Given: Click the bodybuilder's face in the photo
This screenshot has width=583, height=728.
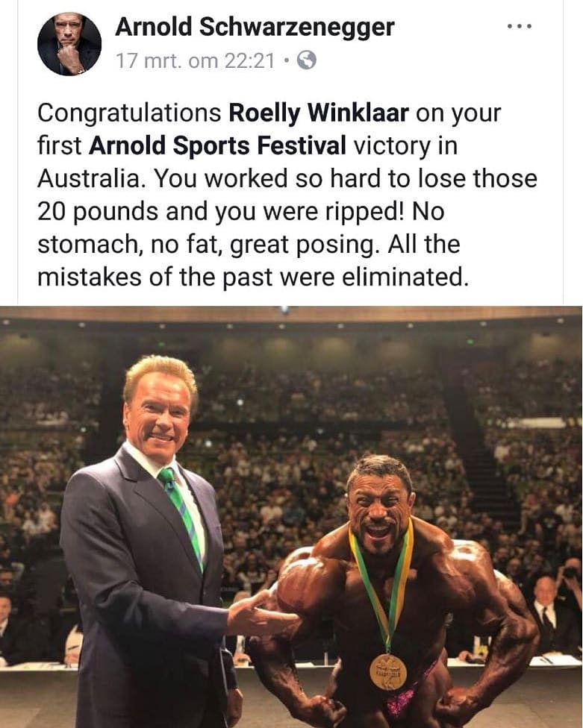Looking at the screenshot, I should click(x=381, y=507).
